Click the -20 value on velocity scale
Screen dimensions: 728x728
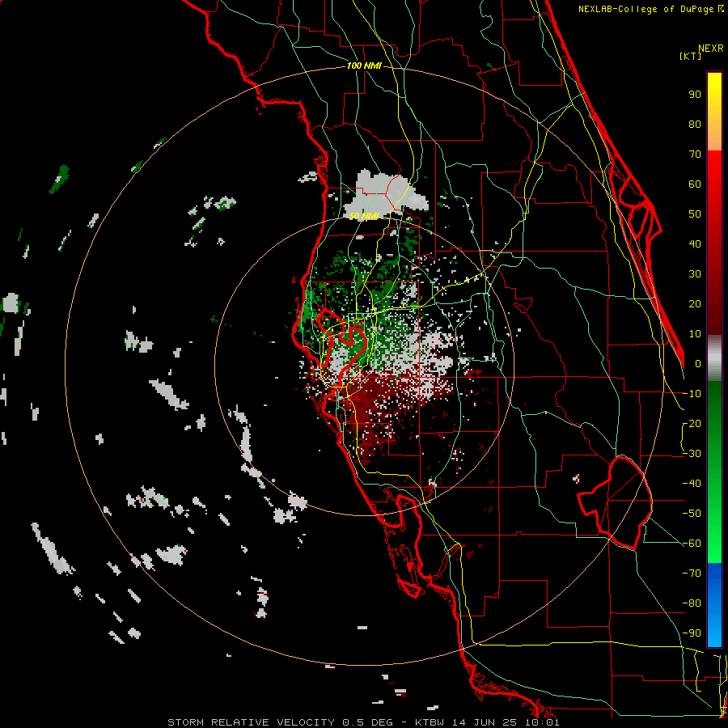692,424
